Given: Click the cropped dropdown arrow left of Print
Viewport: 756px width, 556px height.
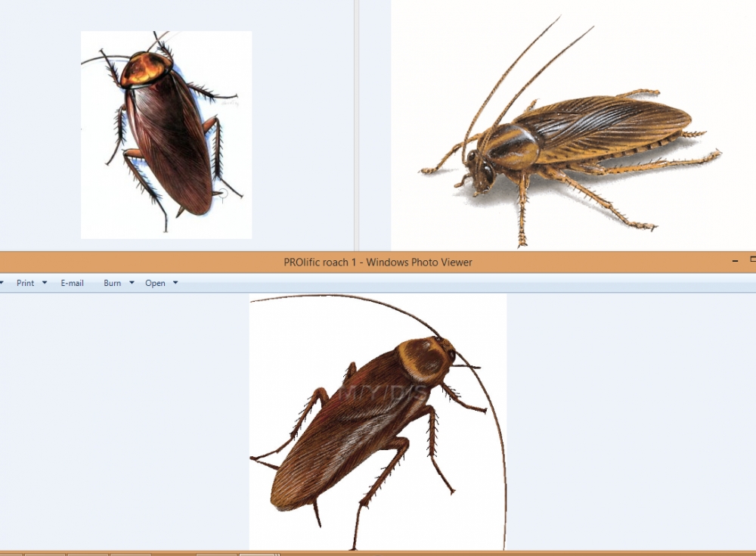Looking at the screenshot, I should [3, 283].
